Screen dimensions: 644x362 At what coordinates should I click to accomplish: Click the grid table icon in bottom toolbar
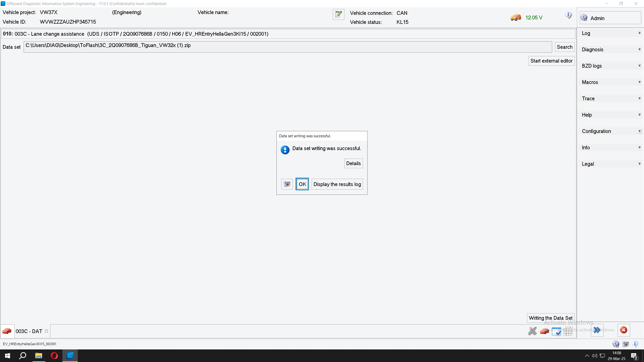click(568, 331)
